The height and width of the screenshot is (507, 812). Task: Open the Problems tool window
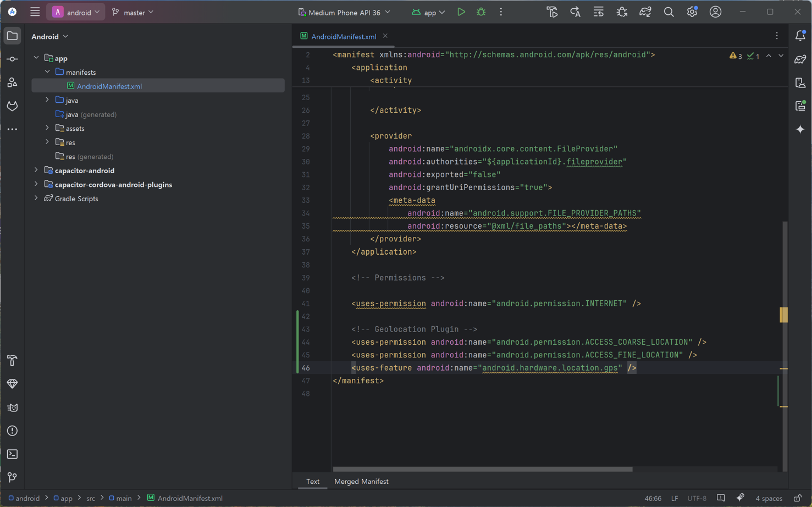[12, 431]
